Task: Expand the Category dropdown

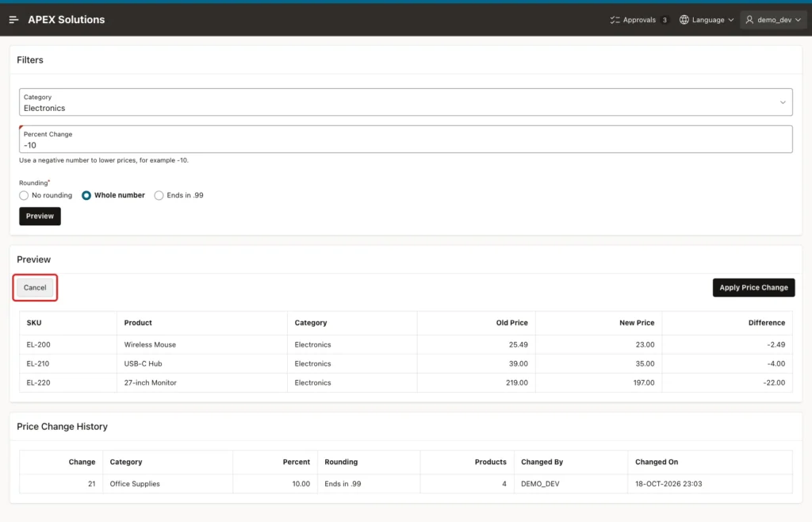Action: [x=783, y=102]
